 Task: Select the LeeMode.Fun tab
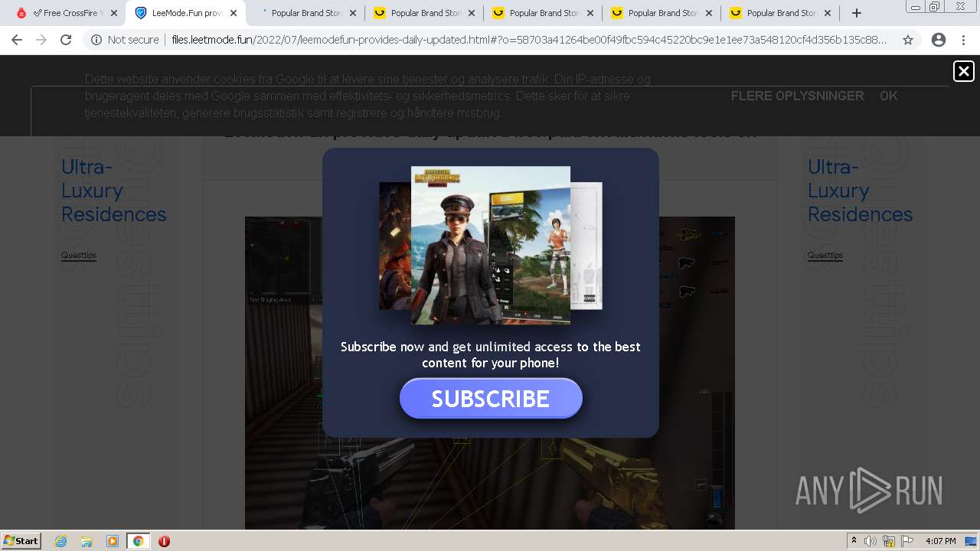pos(185,13)
